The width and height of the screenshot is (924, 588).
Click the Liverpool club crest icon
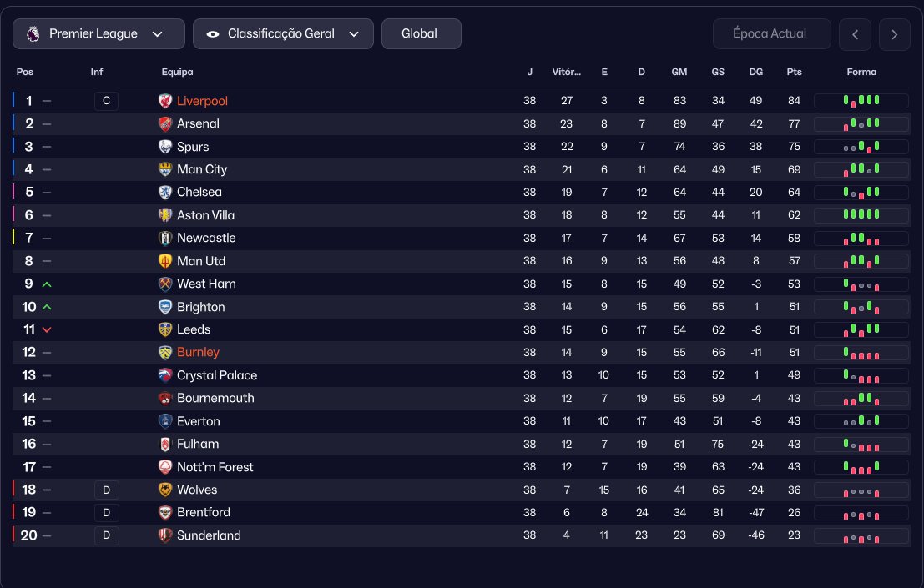[165, 101]
